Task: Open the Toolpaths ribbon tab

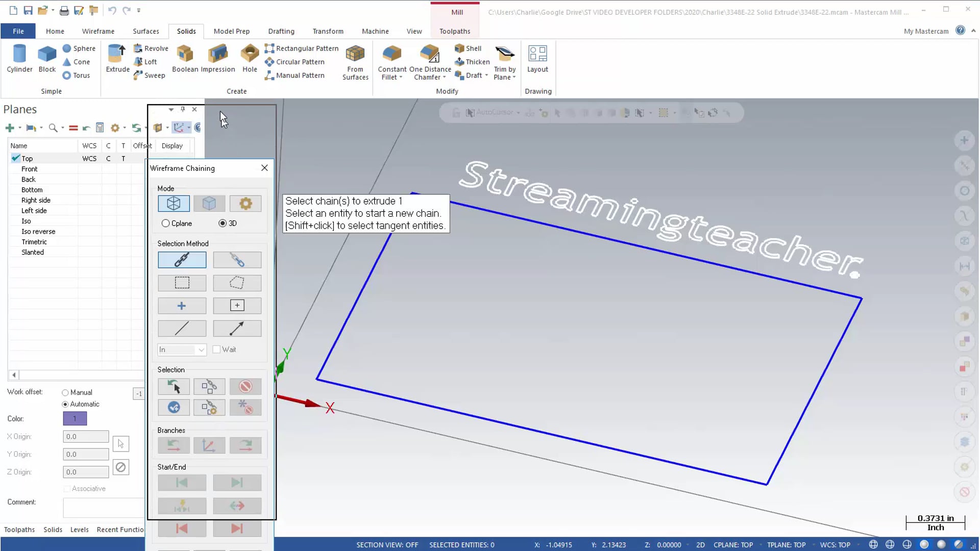Action: (454, 31)
